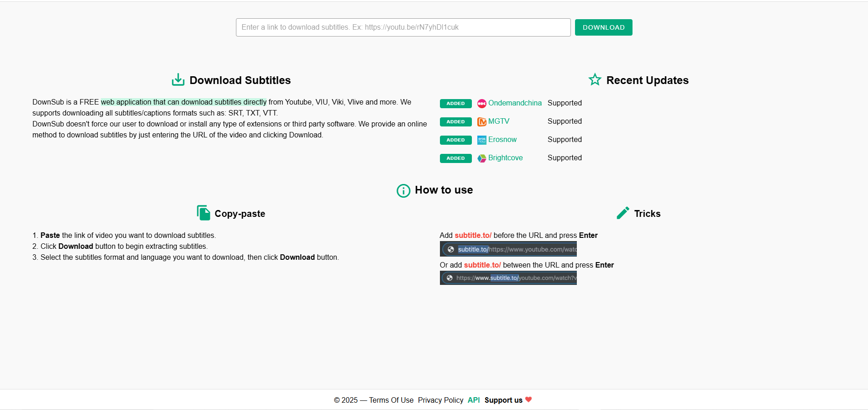
Task: Click the green DOWNLOAD button
Action: coord(603,27)
